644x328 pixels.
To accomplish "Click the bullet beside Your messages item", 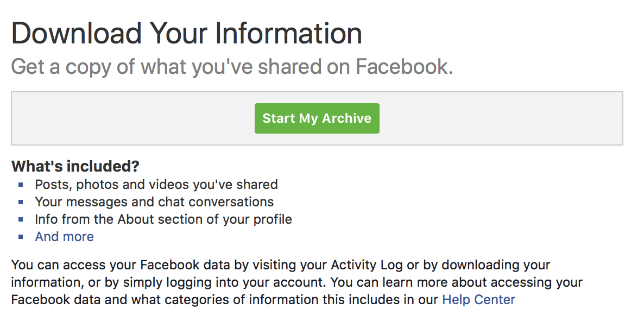I will click(x=21, y=202).
